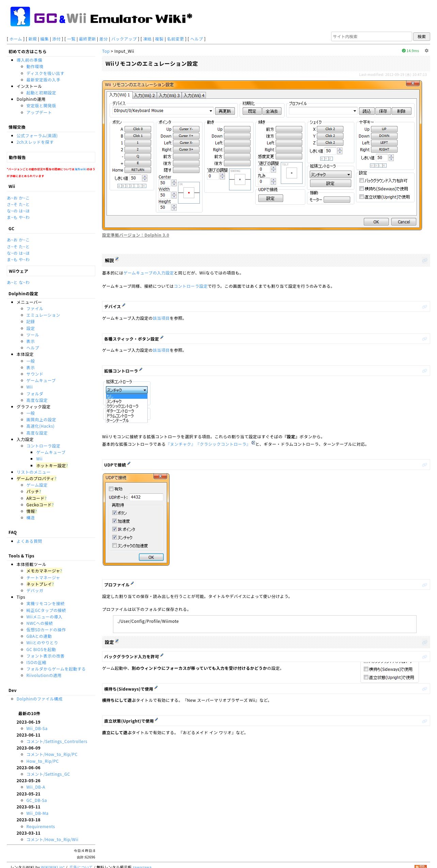Click external-link icon after クラシックコントローラ link
Viewport: 437px width, 868px height.
(253, 443)
